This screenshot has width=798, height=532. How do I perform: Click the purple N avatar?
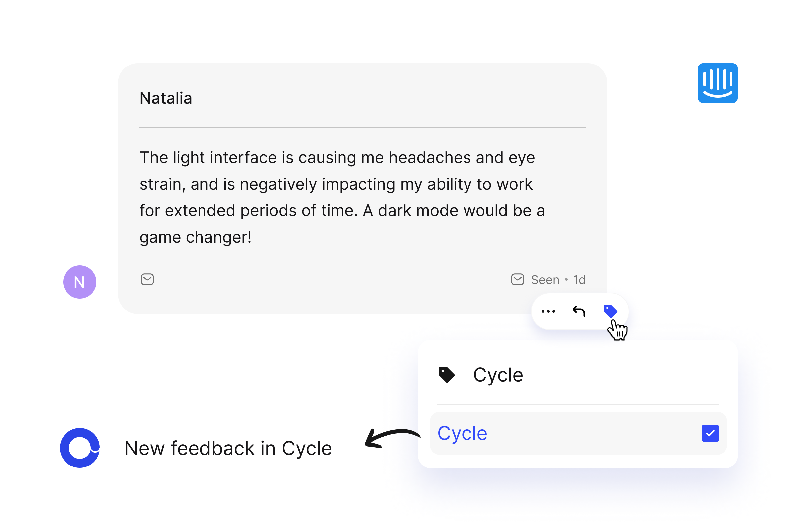pyautogui.click(x=80, y=282)
